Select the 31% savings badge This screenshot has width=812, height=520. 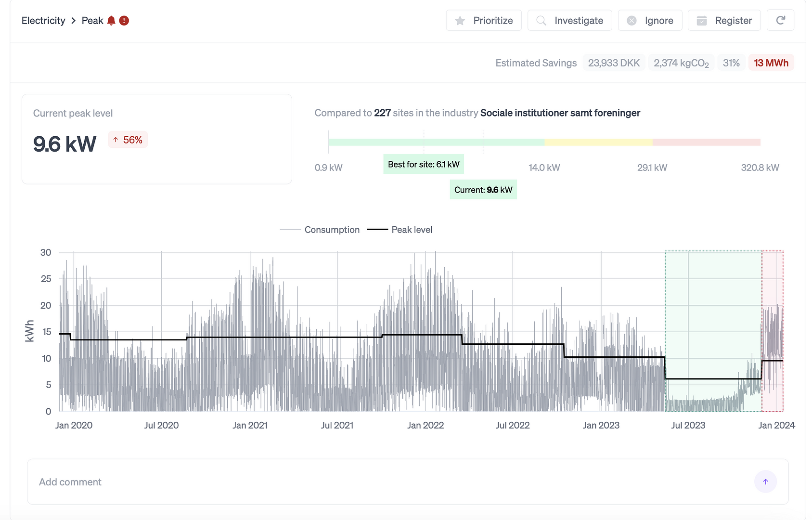click(x=731, y=63)
